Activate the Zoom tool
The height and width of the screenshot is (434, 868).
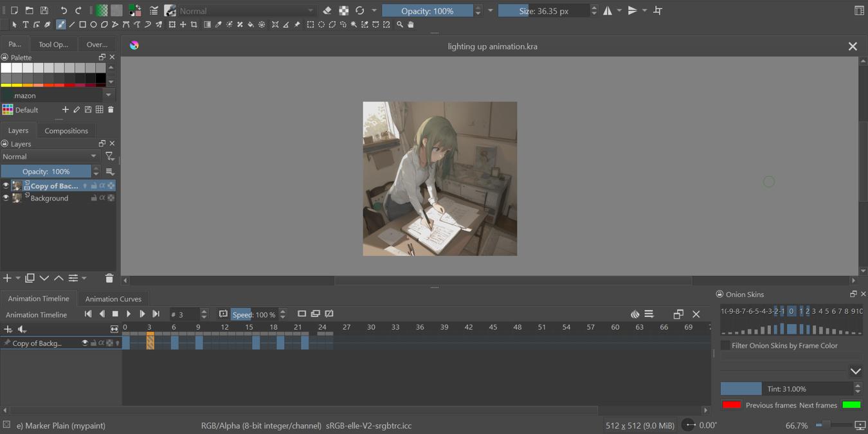[399, 24]
